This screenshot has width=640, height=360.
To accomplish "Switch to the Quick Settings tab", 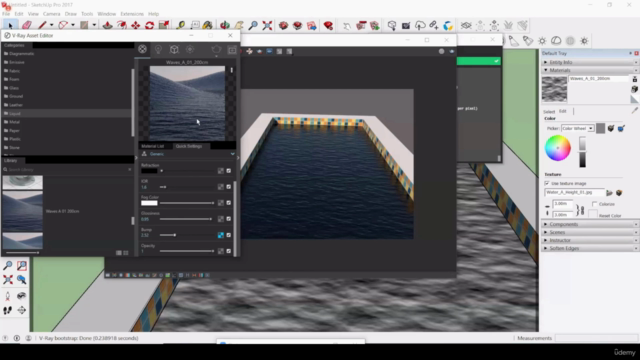I will [189, 146].
